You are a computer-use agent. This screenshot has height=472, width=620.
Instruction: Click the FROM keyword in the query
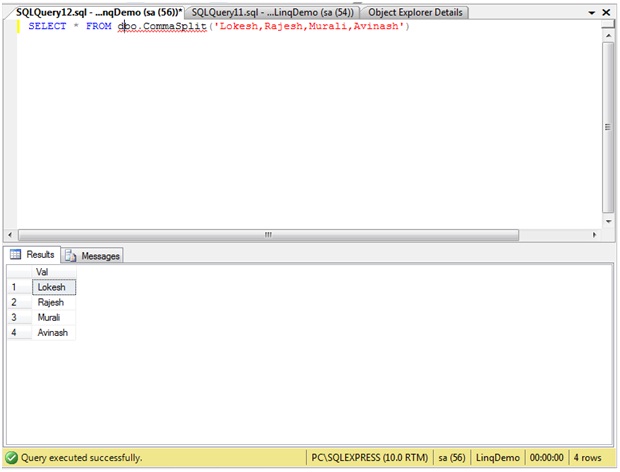pyautogui.click(x=98, y=26)
